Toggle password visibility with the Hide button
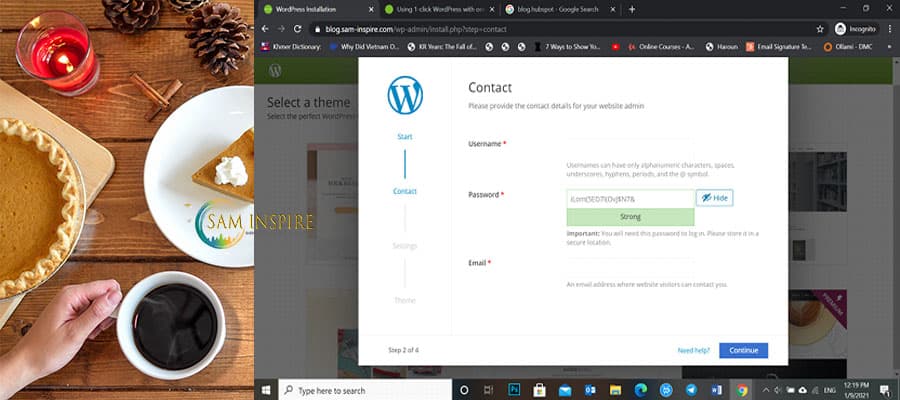This screenshot has height=400, width=900. click(x=714, y=198)
